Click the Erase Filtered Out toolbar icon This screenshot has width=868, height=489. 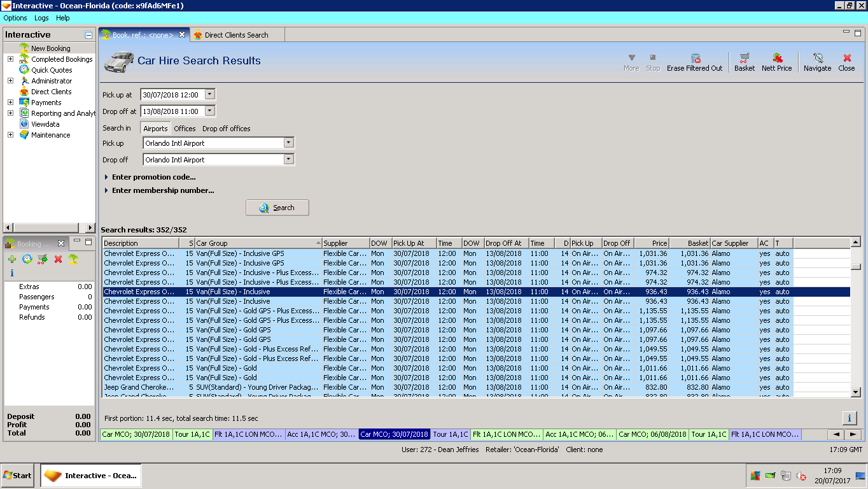pos(695,59)
